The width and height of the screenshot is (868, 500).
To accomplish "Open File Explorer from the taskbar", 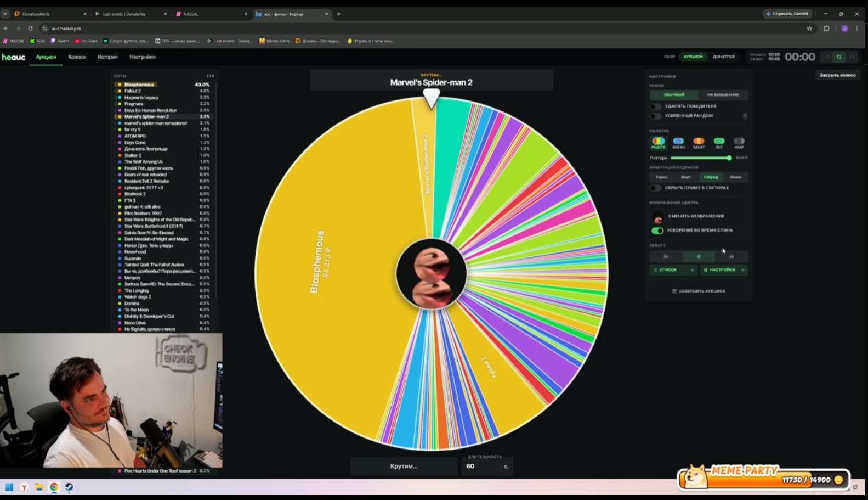I will coord(39,487).
